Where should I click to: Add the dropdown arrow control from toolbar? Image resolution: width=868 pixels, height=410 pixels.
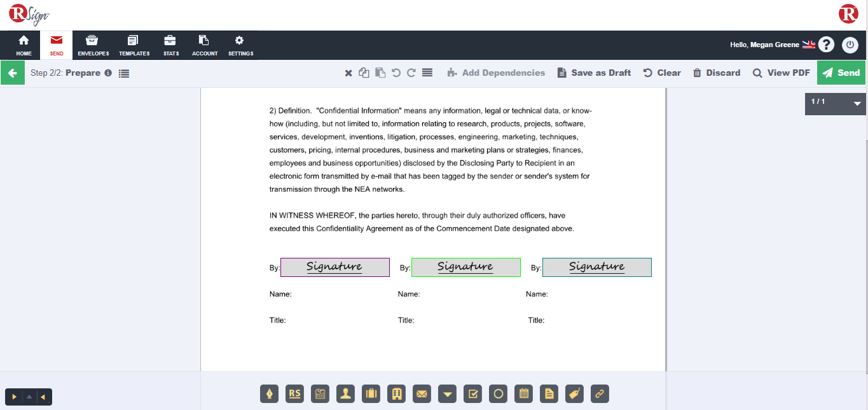(448, 394)
